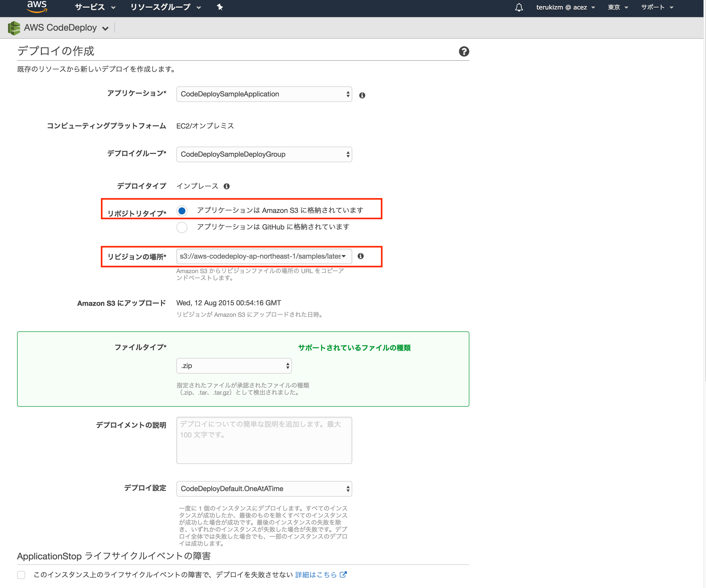Open the CodeDeploySampleApplication dropdown
Image resolution: width=706 pixels, height=588 pixels.
click(x=264, y=94)
